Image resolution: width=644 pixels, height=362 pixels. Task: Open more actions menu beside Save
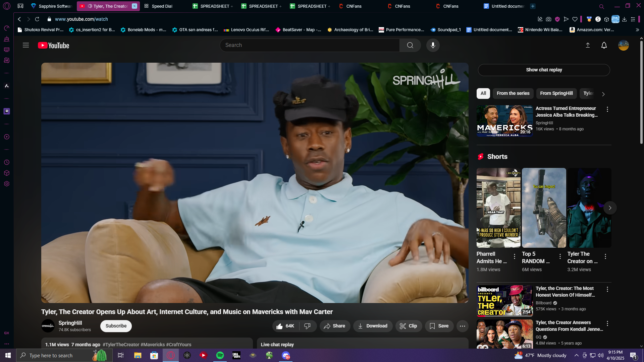(462, 326)
